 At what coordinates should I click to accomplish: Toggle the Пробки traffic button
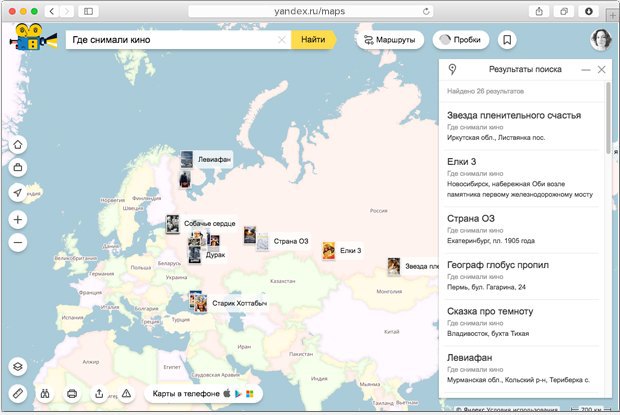pyautogui.click(x=461, y=40)
